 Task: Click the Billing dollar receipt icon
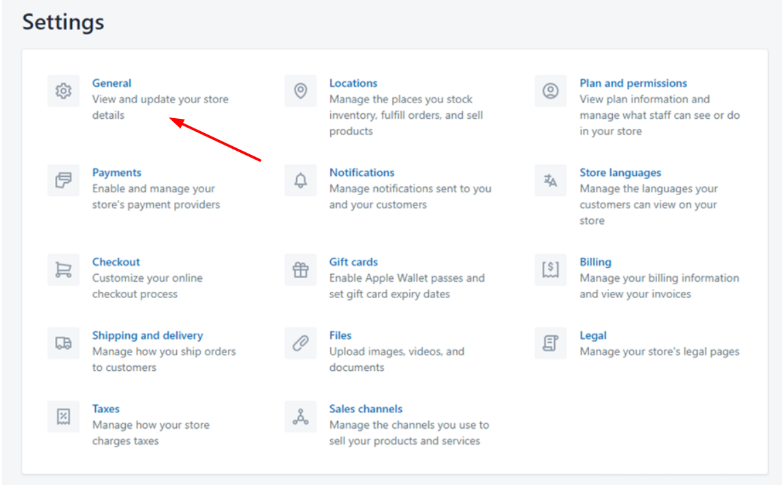pos(550,270)
